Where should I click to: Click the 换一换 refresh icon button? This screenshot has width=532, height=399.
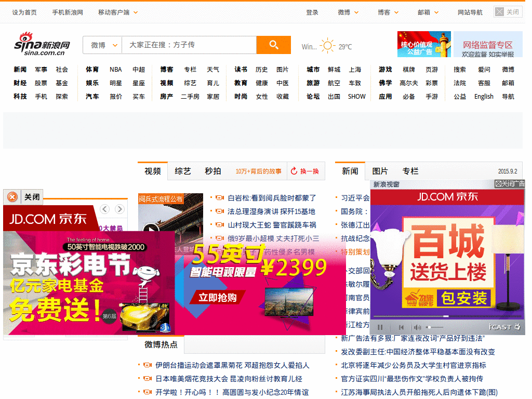(x=305, y=171)
